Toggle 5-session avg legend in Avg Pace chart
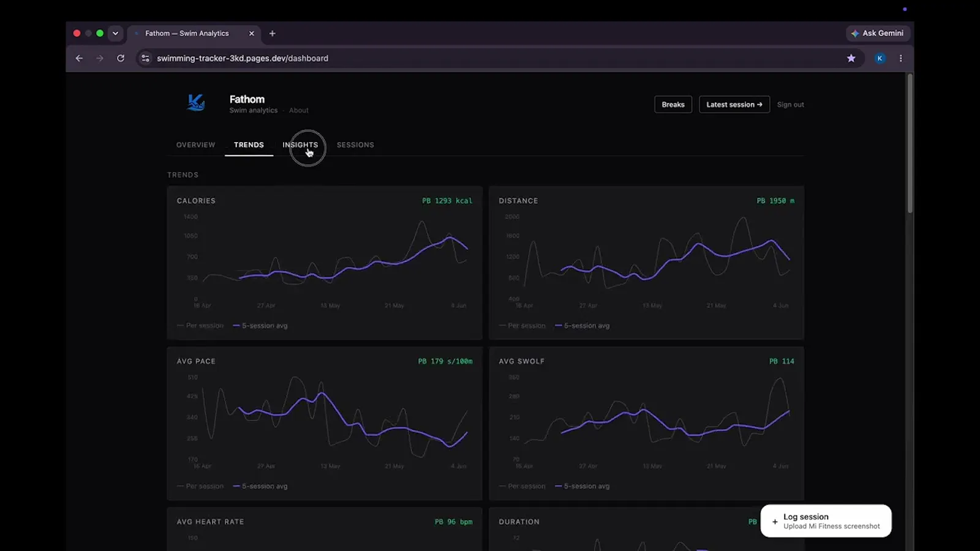The image size is (980, 551). click(x=260, y=486)
